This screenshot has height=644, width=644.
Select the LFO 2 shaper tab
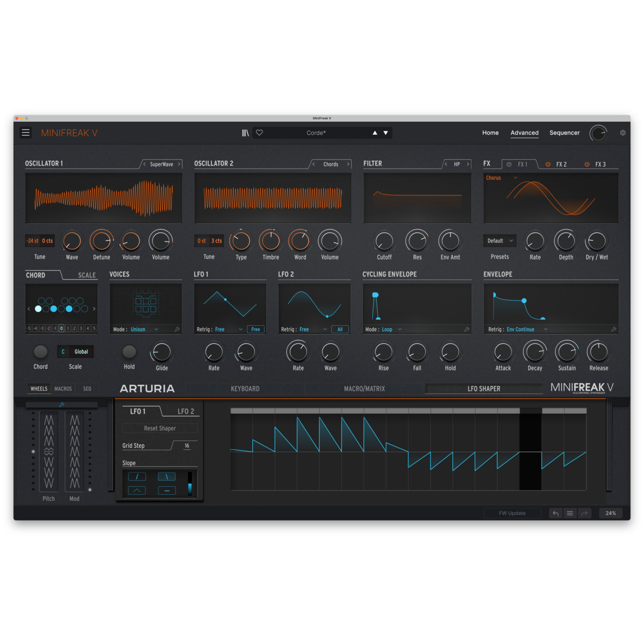click(x=186, y=412)
